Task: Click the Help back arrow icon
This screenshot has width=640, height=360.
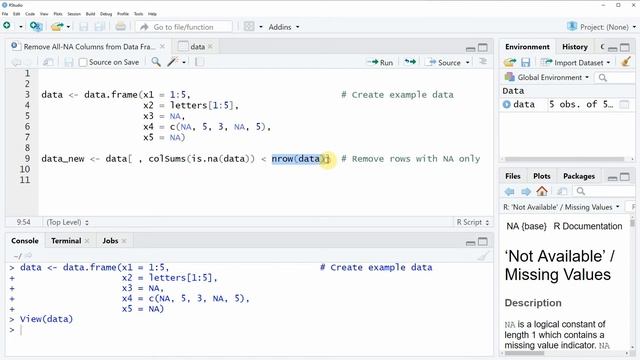Action: pyautogui.click(x=509, y=191)
